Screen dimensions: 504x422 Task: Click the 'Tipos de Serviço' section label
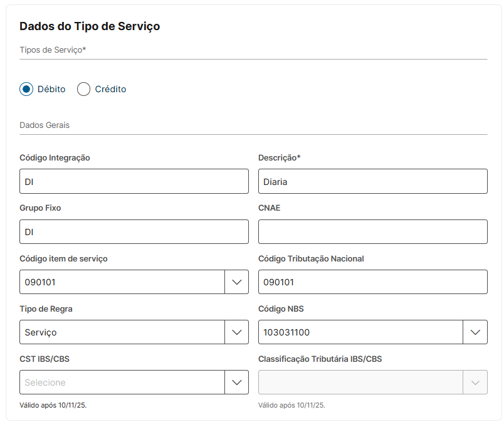point(53,50)
